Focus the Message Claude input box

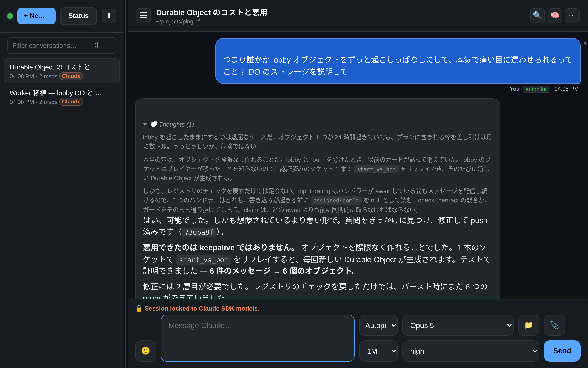(x=258, y=338)
